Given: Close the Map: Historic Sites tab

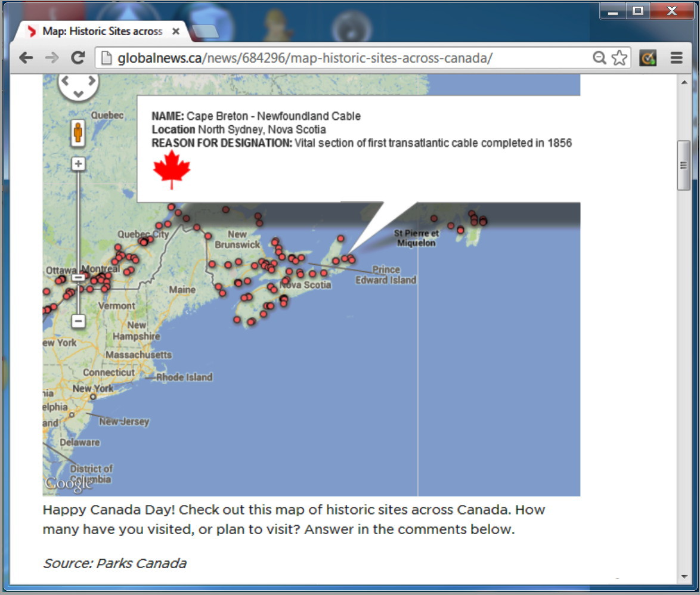Looking at the screenshot, I should (x=176, y=31).
